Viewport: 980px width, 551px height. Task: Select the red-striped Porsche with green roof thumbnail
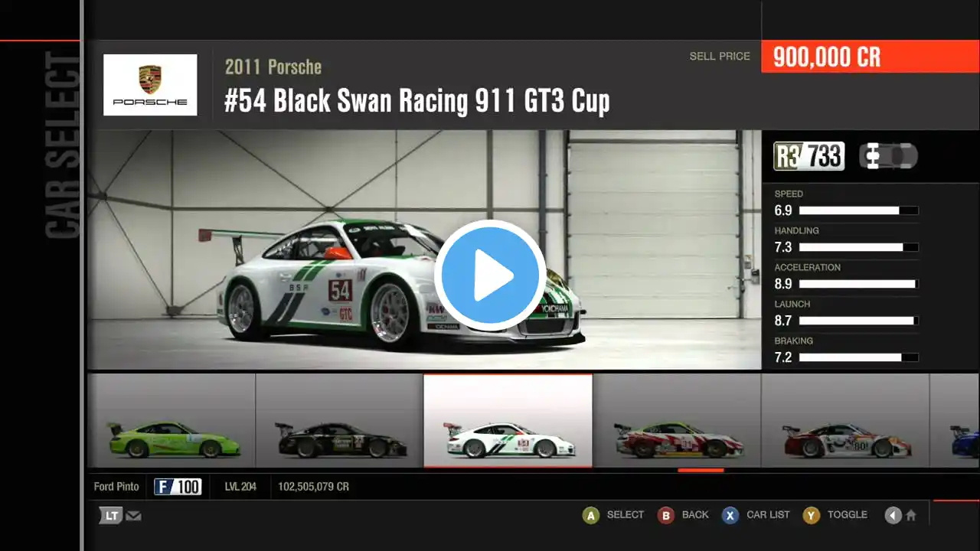[x=677, y=421]
